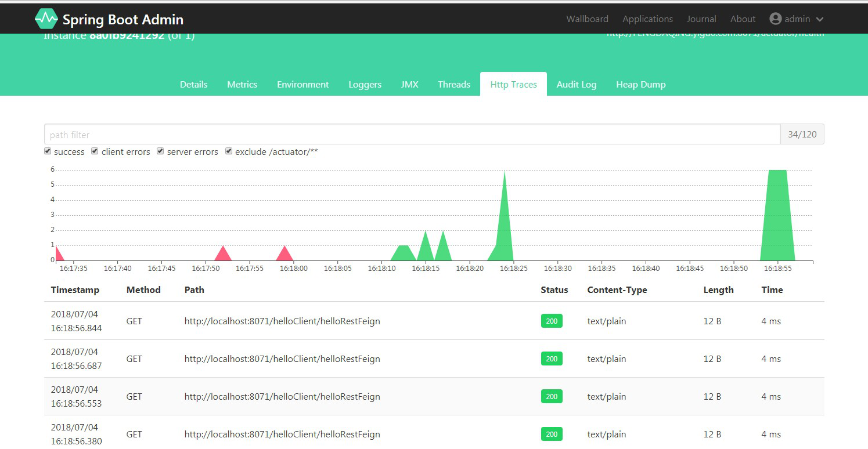Toggle the client errors checkbox
The width and height of the screenshot is (868, 449).
point(95,151)
